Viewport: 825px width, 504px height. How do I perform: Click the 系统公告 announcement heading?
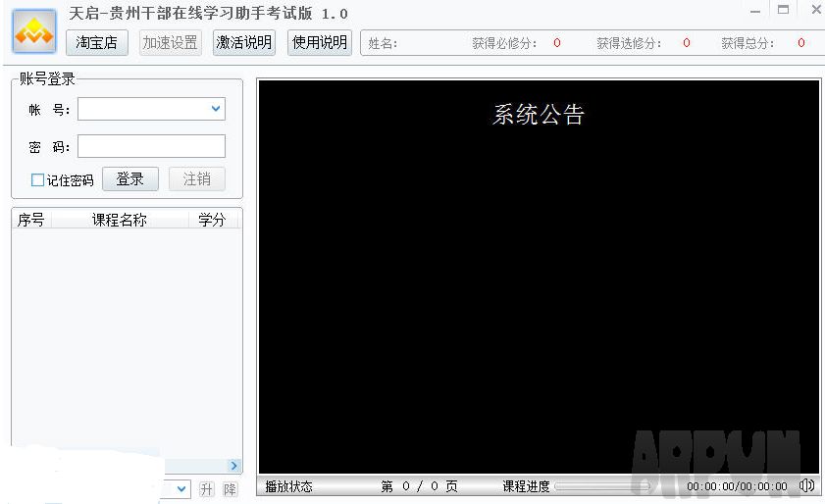tap(539, 114)
